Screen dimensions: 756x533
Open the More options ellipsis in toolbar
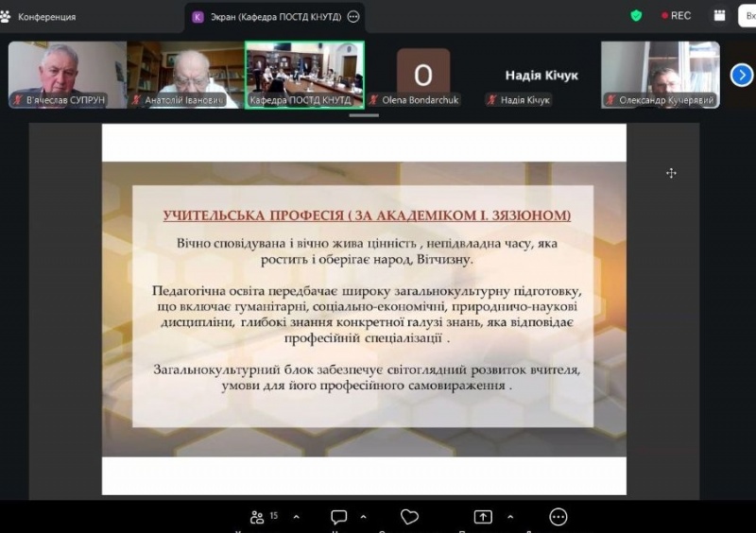coord(558,517)
